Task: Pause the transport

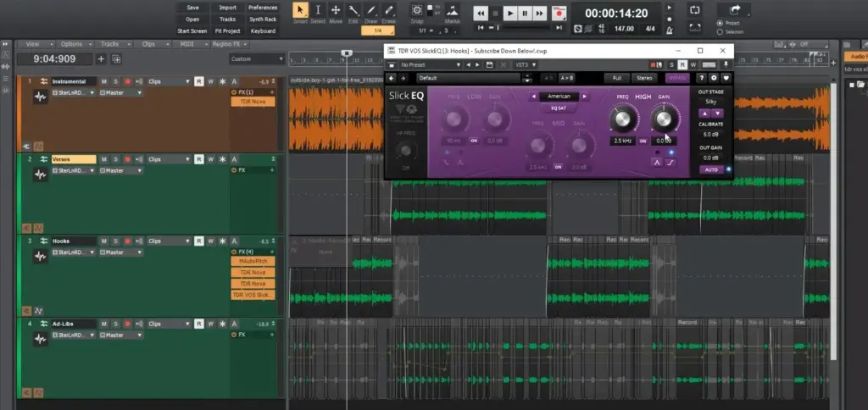Action: (525, 14)
